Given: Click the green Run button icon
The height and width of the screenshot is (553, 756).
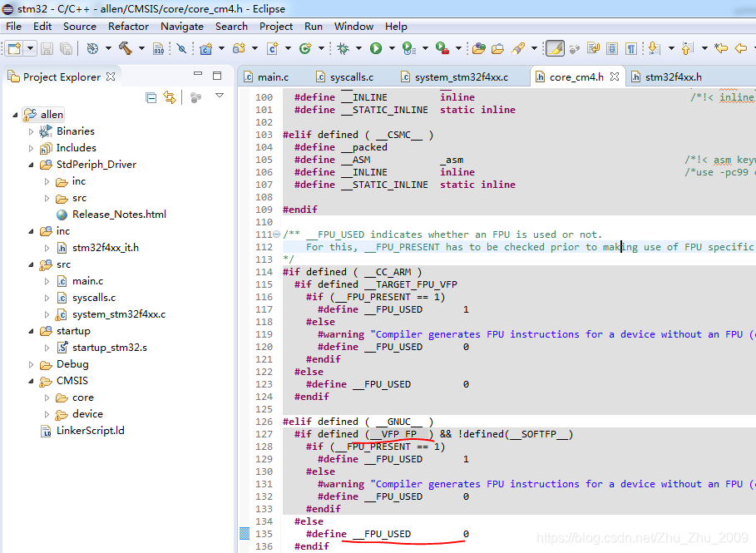Looking at the screenshot, I should point(376,48).
